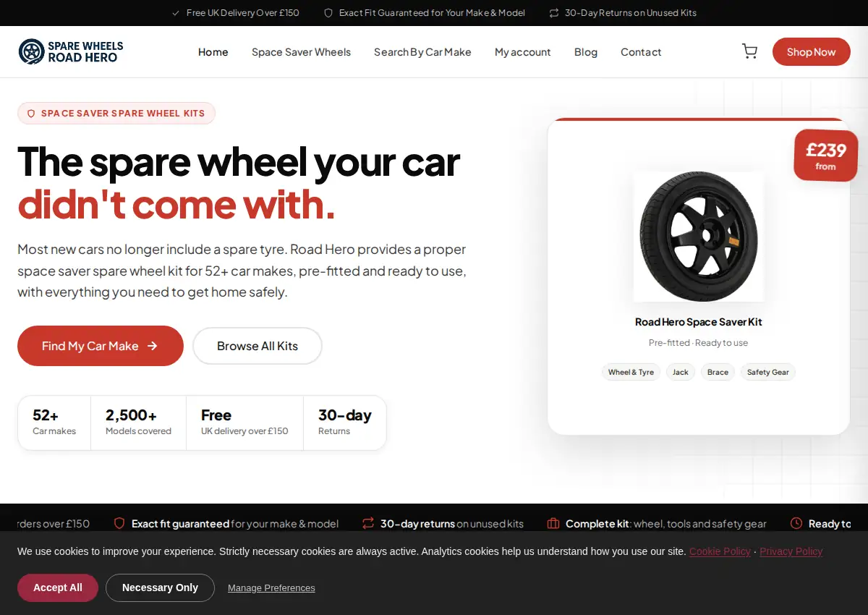Click 30-Day Returns on Unused Kits banner text
The image size is (868, 615).
tap(631, 13)
